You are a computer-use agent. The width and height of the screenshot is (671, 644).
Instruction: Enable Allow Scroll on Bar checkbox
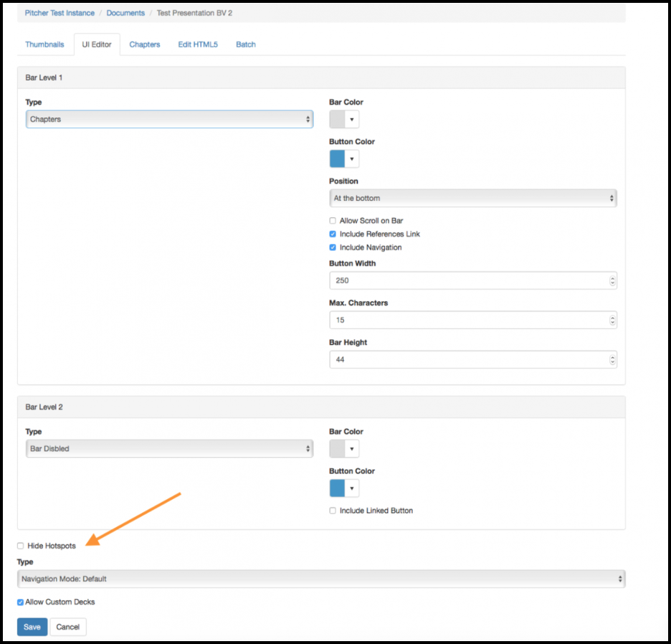333,221
